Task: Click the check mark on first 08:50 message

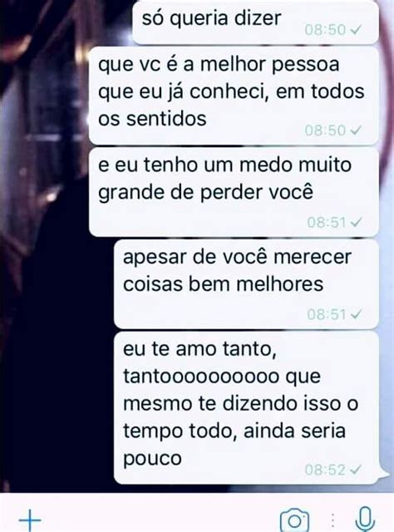Action: pos(356,30)
